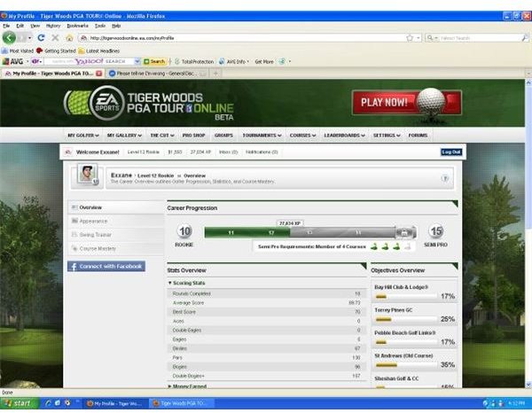The image size is (532, 413).
Task: Click the PLAY NOW! button
Action: coord(406,102)
